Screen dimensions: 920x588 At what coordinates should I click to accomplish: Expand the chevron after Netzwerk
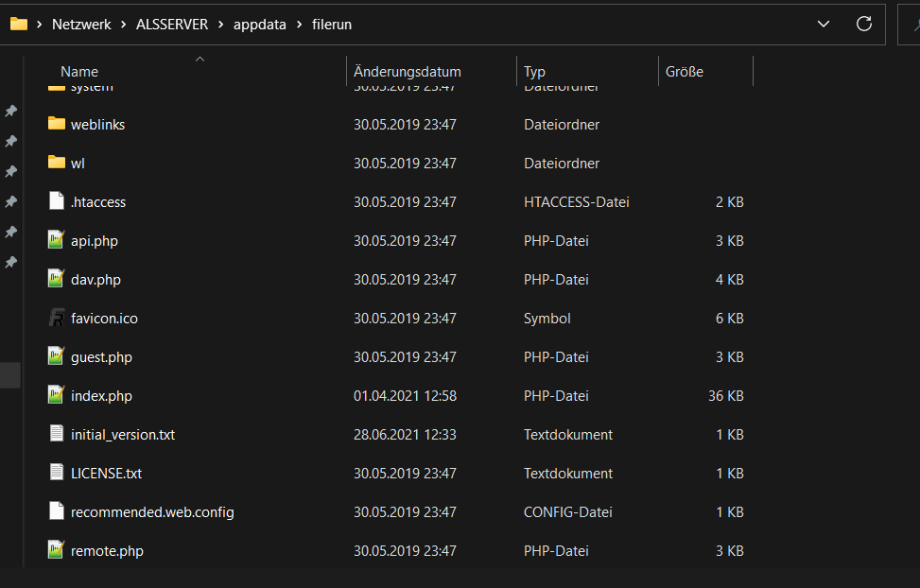point(123,24)
